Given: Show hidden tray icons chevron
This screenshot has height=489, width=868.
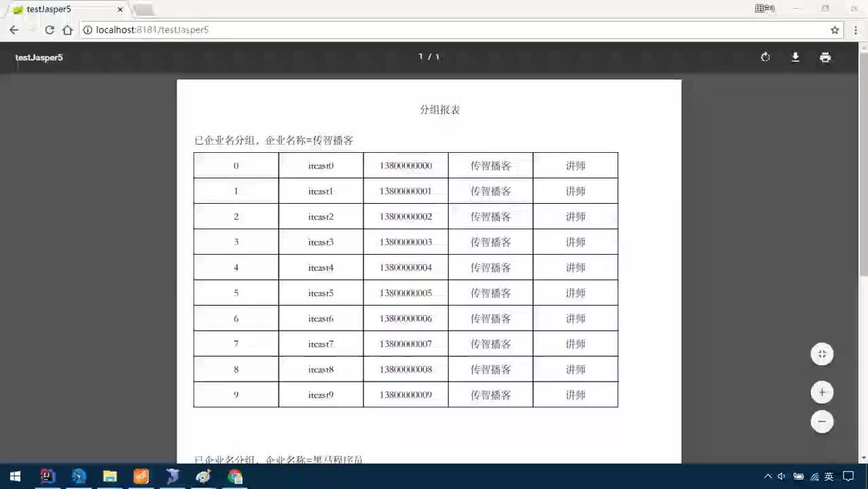Looking at the screenshot, I should tap(767, 477).
